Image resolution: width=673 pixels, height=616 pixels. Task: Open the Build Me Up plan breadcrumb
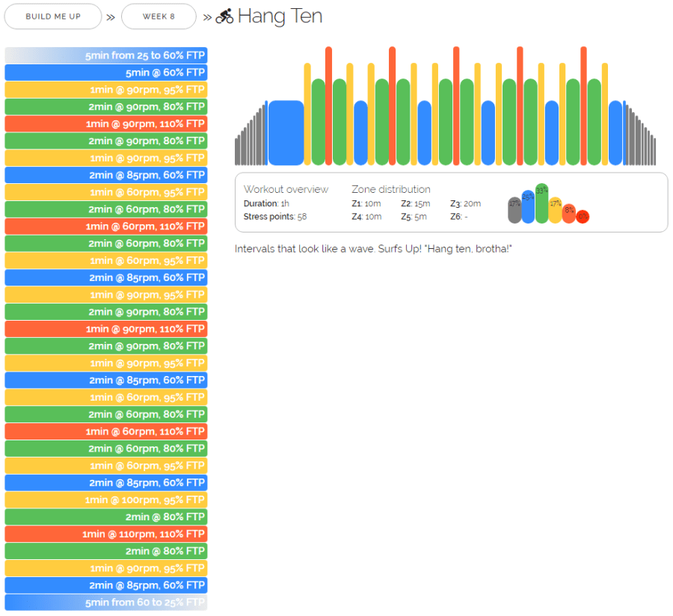click(x=52, y=16)
